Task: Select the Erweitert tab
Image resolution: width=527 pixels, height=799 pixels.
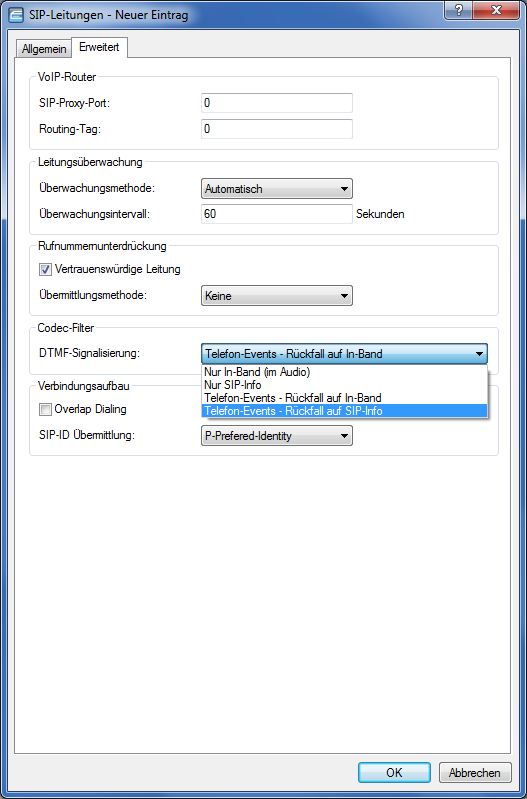Action: coord(99,47)
